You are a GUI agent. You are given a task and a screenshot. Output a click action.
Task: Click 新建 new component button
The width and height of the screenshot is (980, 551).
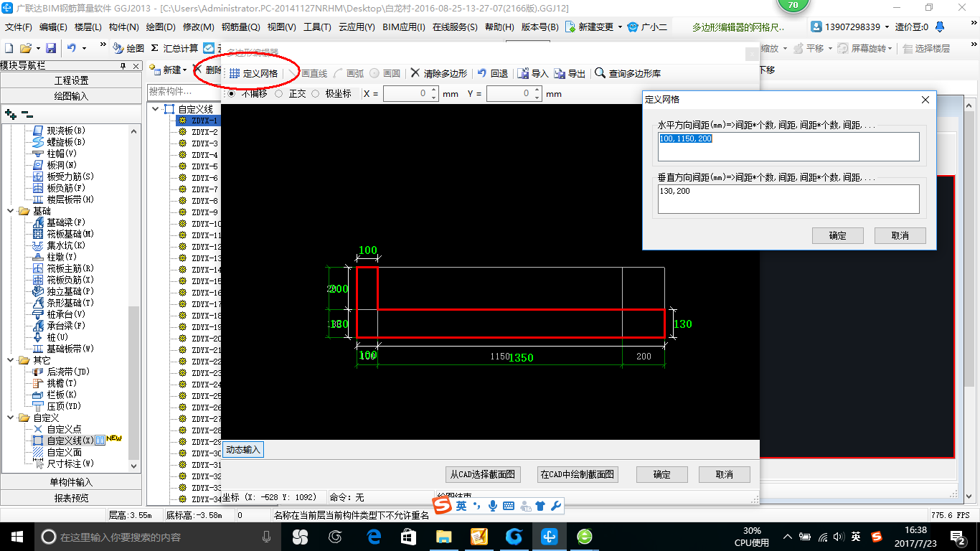[166, 70]
